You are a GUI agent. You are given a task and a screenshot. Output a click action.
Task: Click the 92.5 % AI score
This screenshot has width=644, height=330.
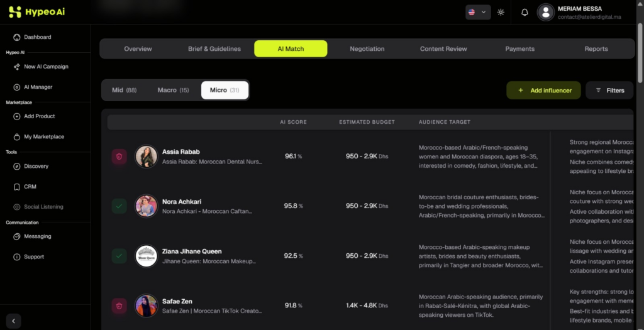tap(293, 256)
